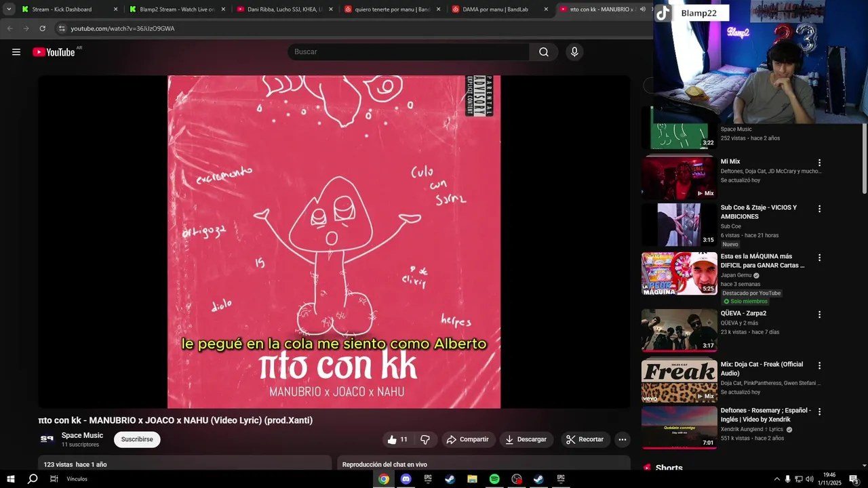Click the Descargar download button
The height and width of the screenshot is (488, 868).
[x=526, y=439]
